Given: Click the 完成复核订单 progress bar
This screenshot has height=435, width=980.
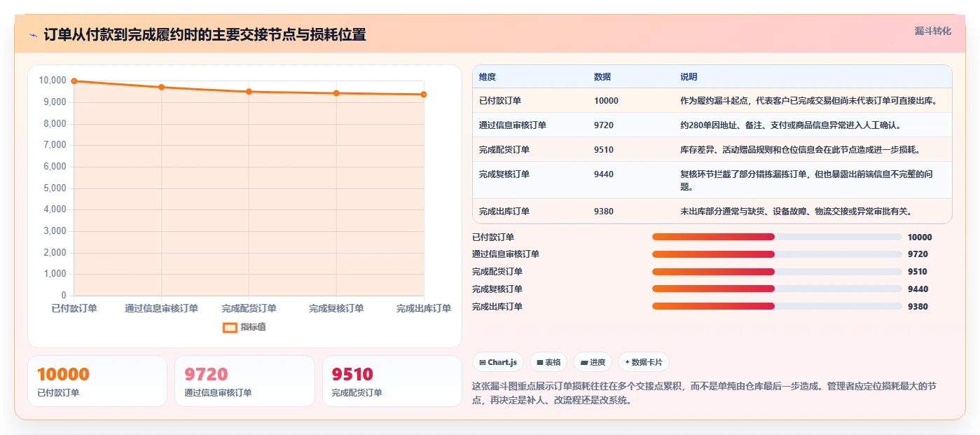Looking at the screenshot, I should pos(777,289).
